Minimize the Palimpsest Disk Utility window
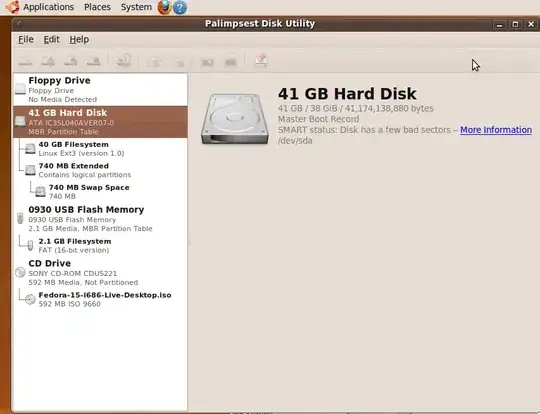 click(499, 24)
